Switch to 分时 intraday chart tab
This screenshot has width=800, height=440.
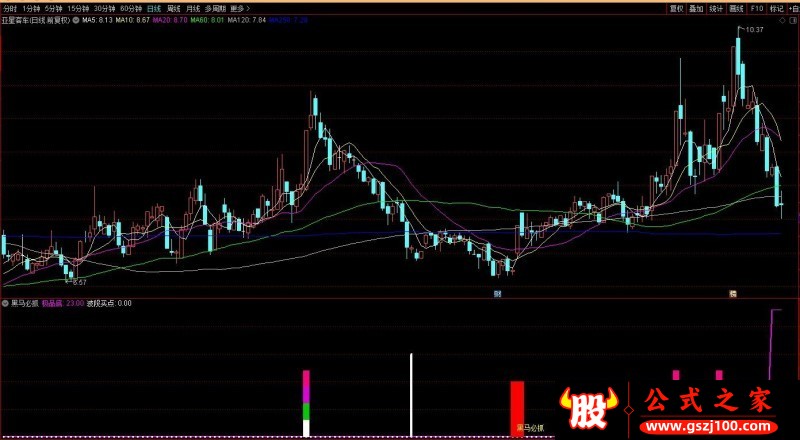coord(10,8)
